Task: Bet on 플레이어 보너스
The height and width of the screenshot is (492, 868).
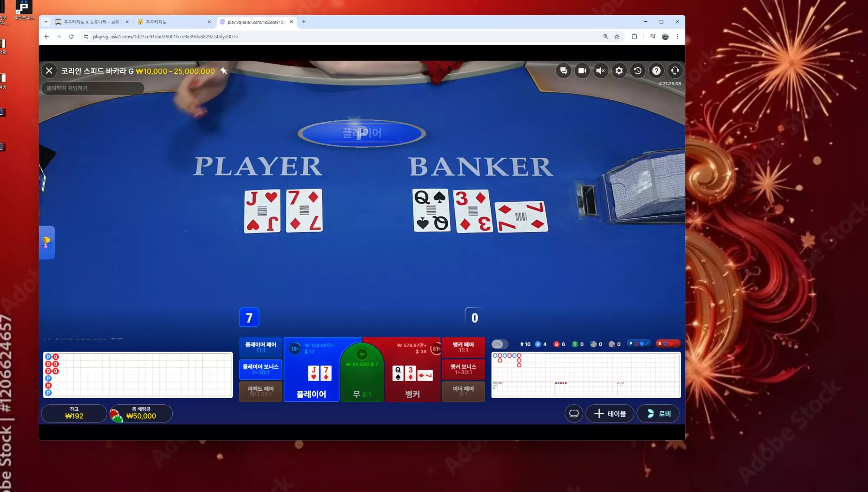Action: tap(261, 369)
